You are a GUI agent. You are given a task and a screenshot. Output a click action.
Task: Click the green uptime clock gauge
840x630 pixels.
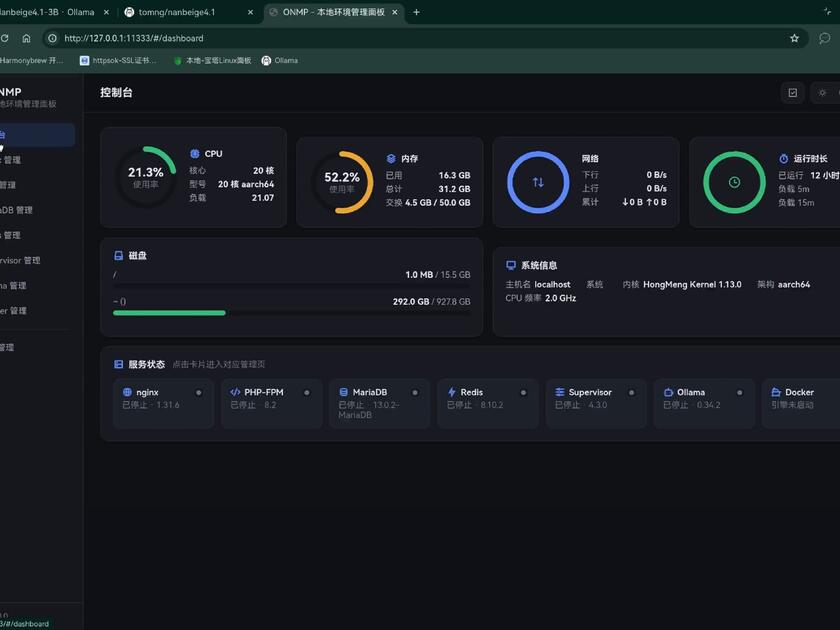click(x=734, y=182)
